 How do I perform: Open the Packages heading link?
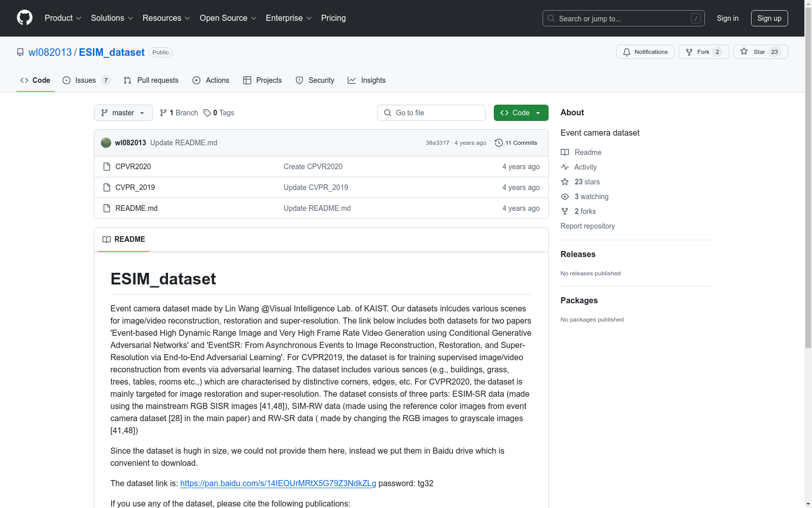click(579, 301)
